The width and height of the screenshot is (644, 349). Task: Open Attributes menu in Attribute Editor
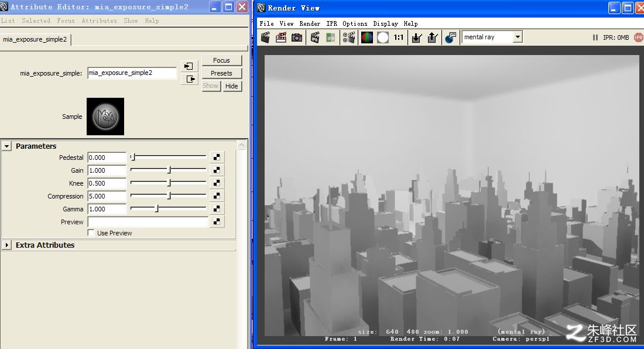[x=99, y=20]
